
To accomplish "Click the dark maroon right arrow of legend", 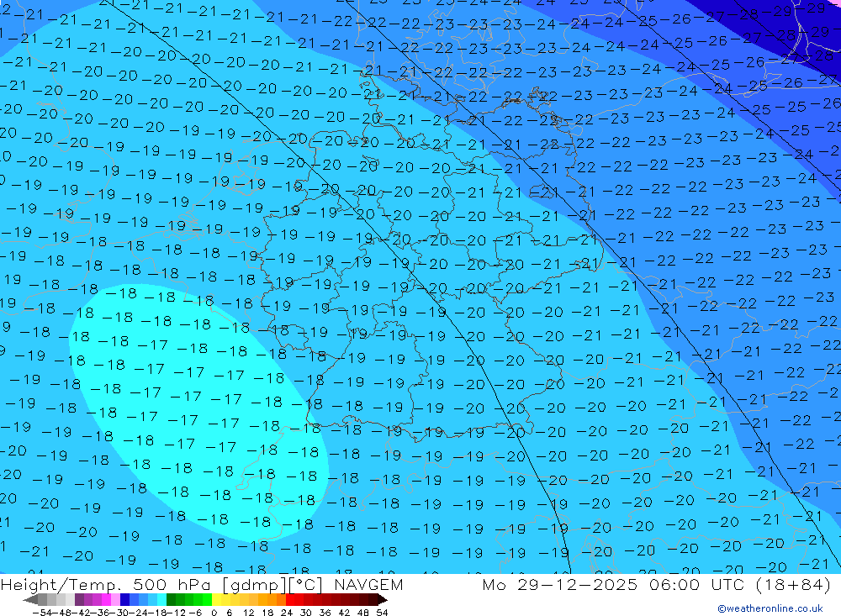I will pos(383,600).
